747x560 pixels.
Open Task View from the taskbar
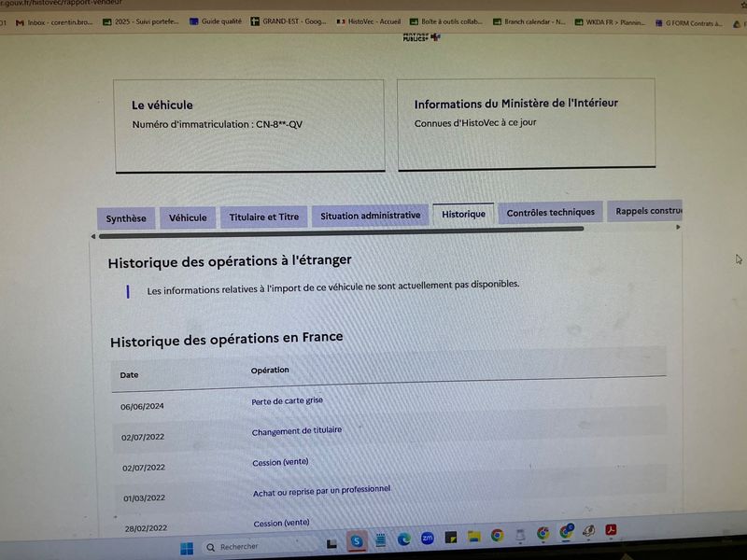(x=331, y=543)
